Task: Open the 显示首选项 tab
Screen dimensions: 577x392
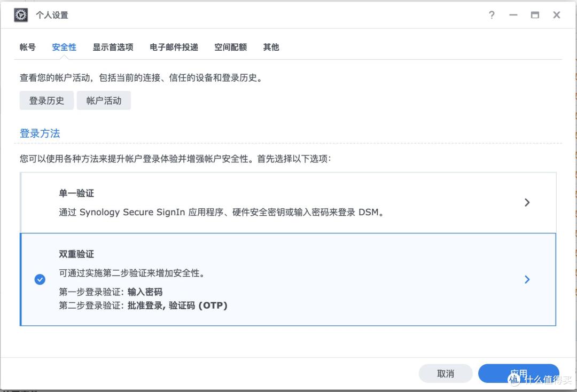Action: [x=113, y=47]
